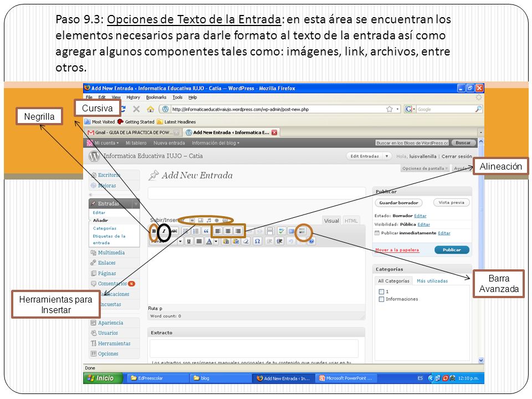Image resolution: width=532 pixels, height=399 pixels.
Task: Toggle italic formatting in editor toolbar
Action: point(164,231)
